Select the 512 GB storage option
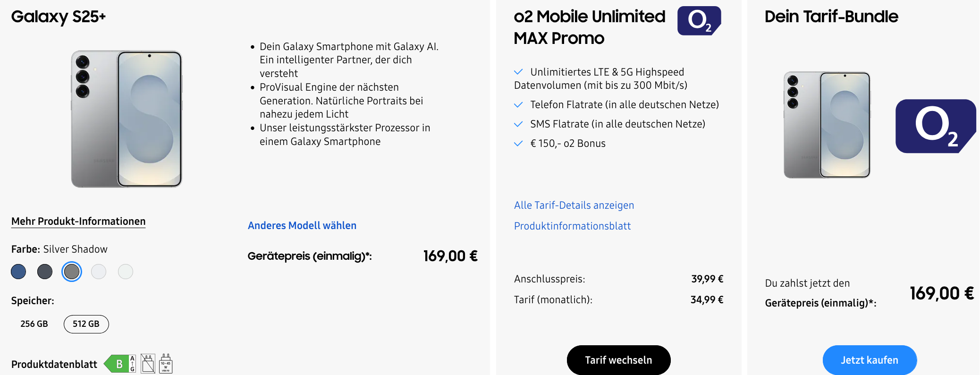Image resolution: width=980 pixels, height=375 pixels. [x=86, y=324]
